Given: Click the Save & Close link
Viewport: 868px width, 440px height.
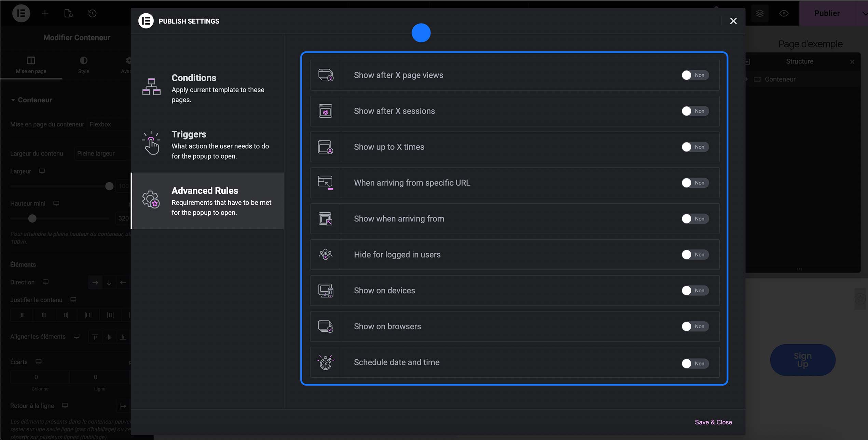Looking at the screenshot, I should [x=713, y=422].
